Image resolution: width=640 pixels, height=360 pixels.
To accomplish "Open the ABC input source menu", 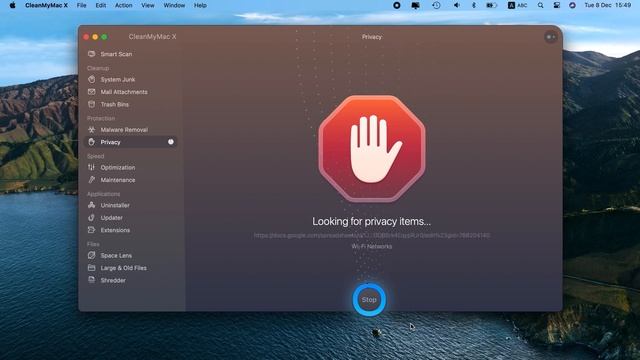I will [517, 5].
